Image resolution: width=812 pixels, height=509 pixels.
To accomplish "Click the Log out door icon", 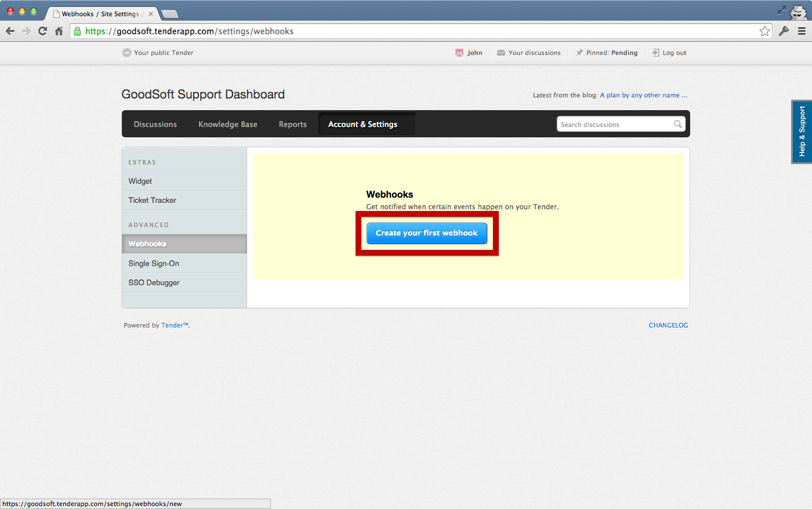I will (656, 53).
